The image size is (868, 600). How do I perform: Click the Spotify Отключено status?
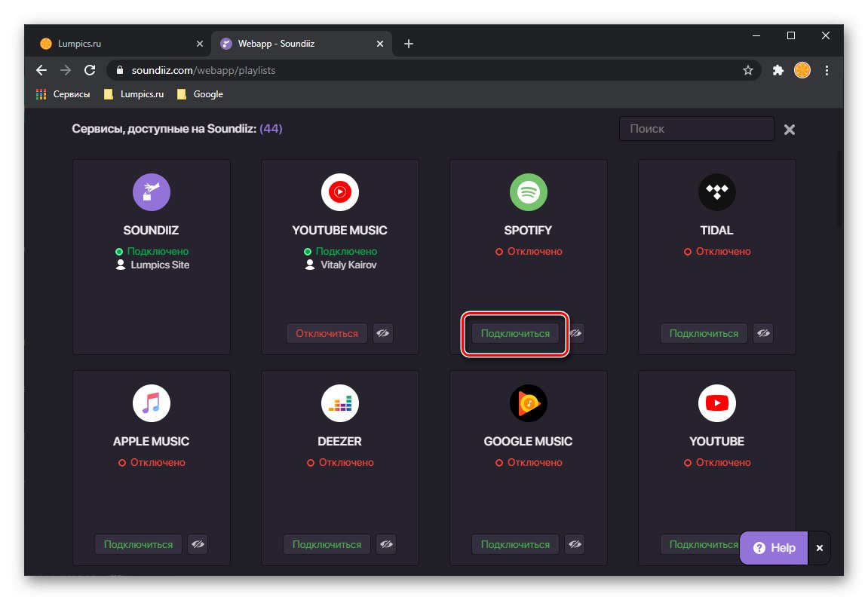click(529, 251)
